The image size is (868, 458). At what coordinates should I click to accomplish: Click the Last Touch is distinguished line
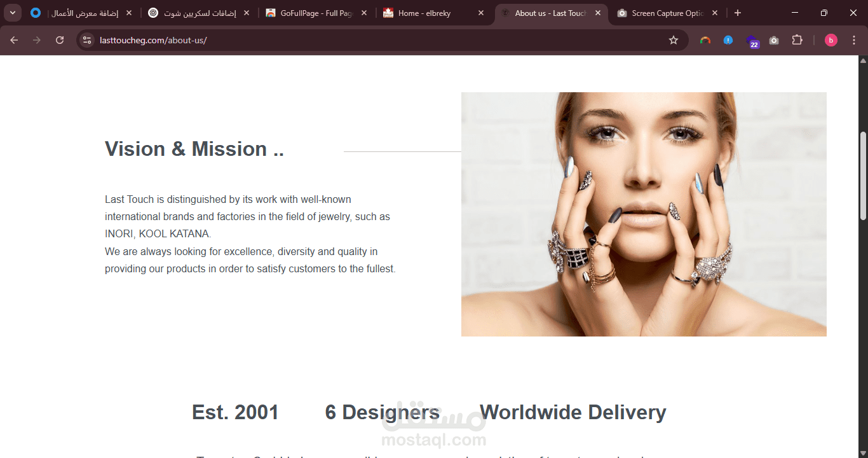click(x=228, y=199)
